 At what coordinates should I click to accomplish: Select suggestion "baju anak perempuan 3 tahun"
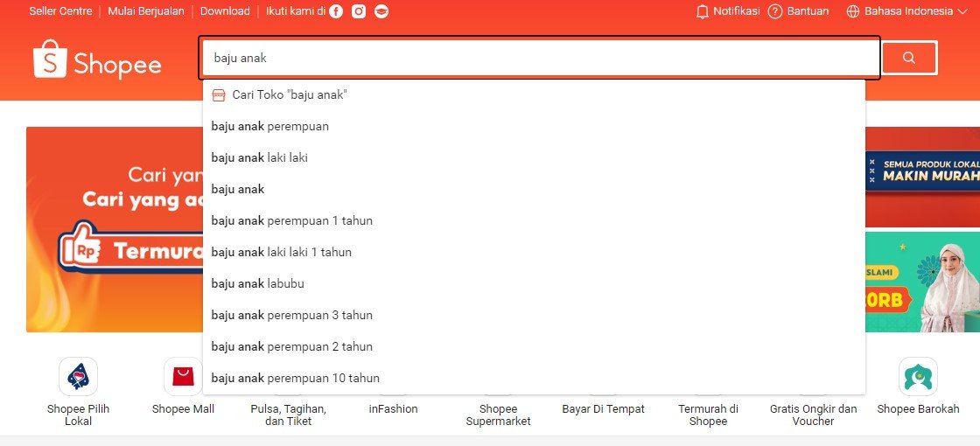click(534, 315)
